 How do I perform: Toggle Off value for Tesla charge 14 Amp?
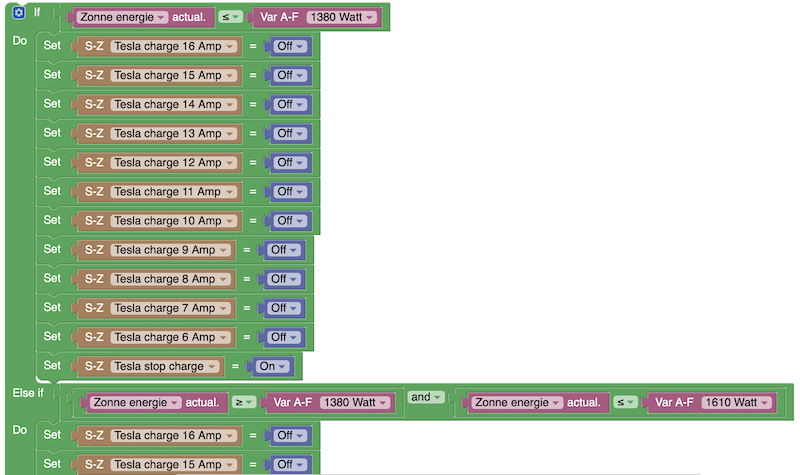point(290,105)
